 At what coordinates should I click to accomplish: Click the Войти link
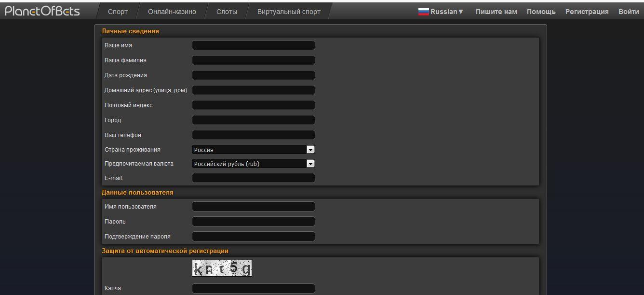coord(628,11)
